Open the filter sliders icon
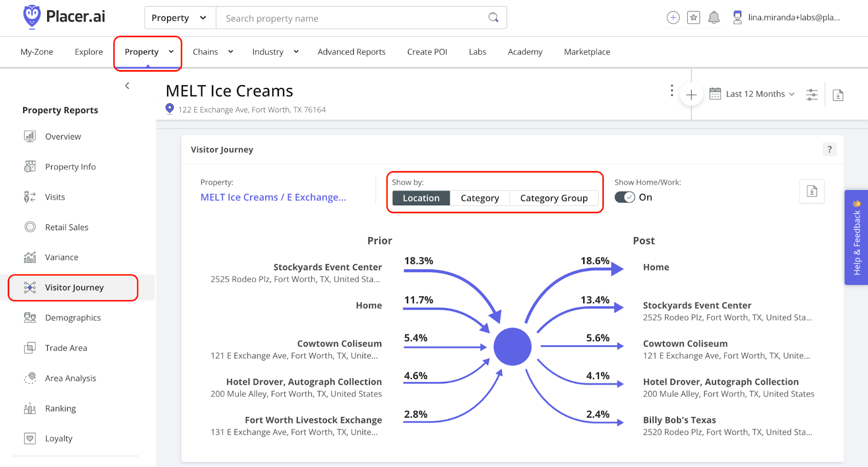The height and width of the screenshot is (467, 868). click(x=812, y=94)
